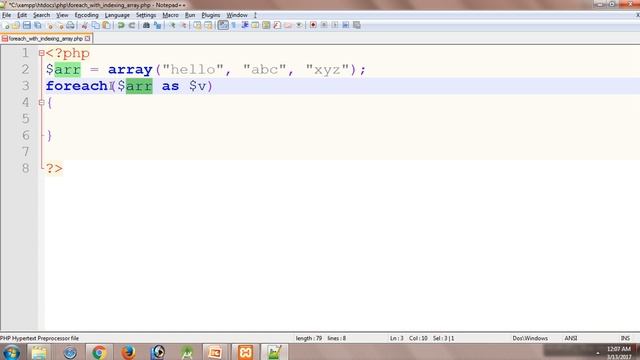Viewport: 640px width, 360px height.
Task: Open the Settings menu
Action: 146,15
